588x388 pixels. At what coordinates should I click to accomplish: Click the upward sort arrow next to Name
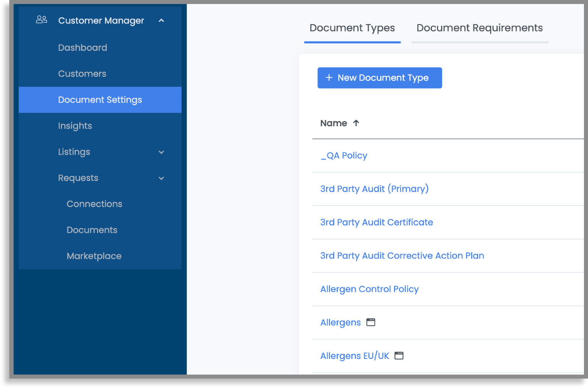356,123
